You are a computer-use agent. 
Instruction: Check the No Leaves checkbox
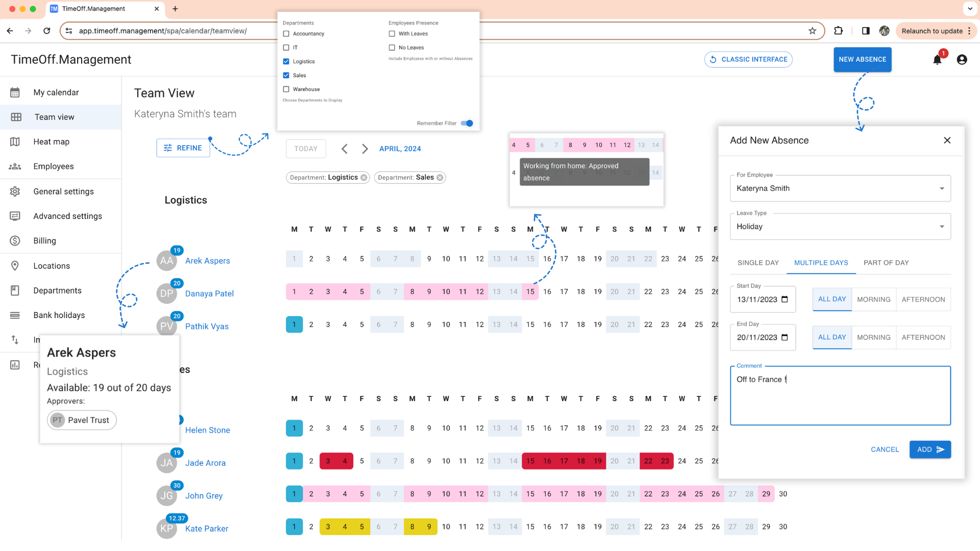(392, 47)
